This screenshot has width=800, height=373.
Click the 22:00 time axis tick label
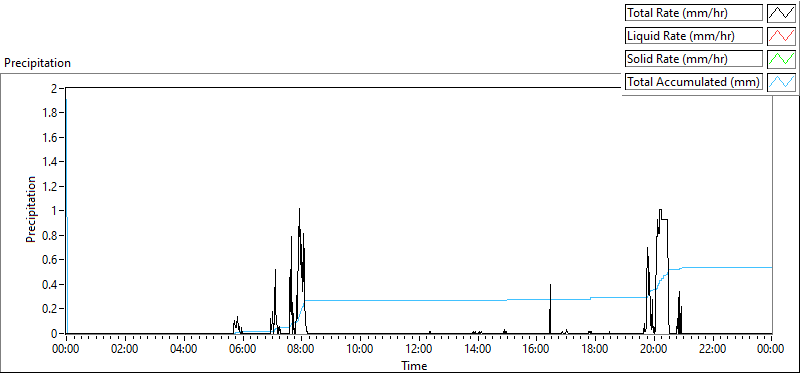tap(713, 350)
